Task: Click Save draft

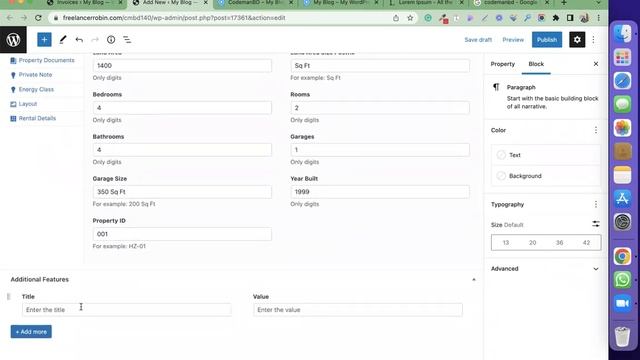Action: coord(478,40)
